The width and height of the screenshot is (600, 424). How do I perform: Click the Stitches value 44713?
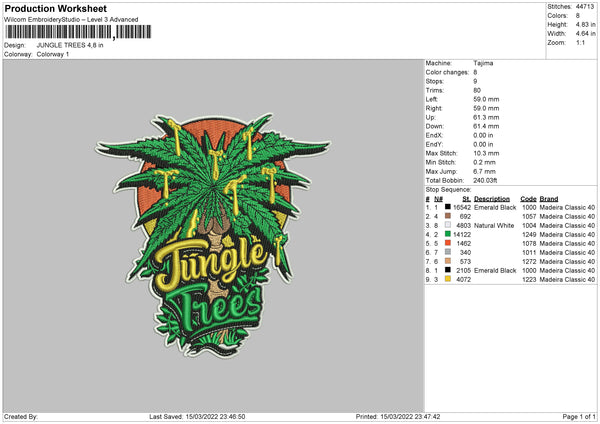pyautogui.click(x=585, y=7)
